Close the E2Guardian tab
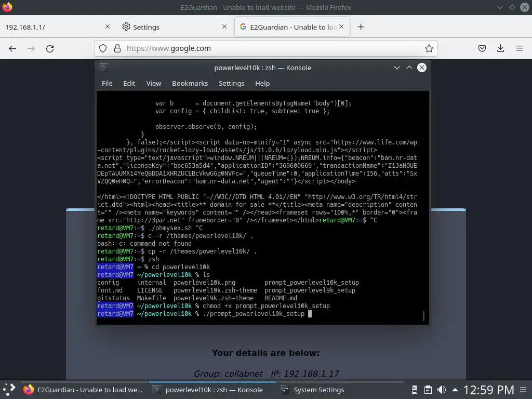532x399 pixels. 341,26
